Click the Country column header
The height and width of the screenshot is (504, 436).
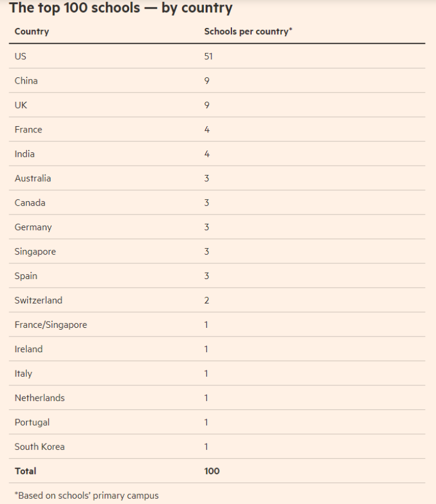click(32, 31)
